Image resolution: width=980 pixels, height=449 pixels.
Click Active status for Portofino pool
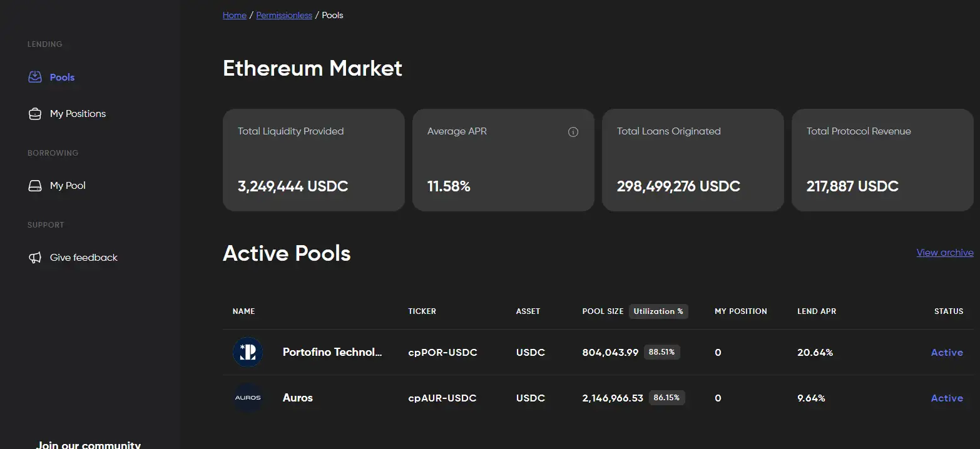946,353
